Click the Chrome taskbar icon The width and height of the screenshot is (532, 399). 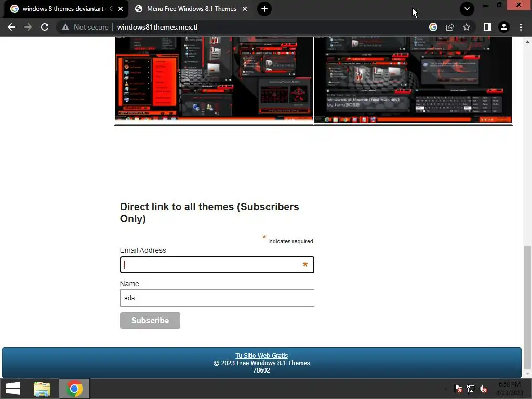click(74, 389)
